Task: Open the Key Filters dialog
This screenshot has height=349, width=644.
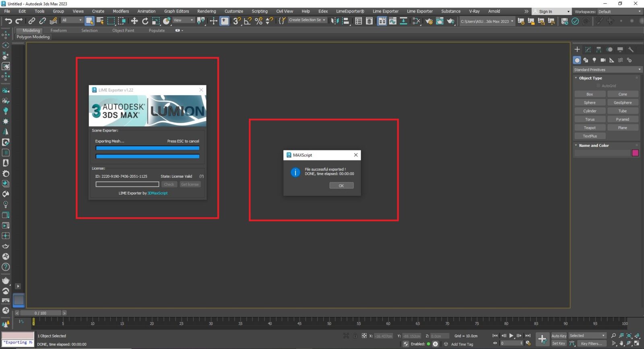Action: click(x=591, y=343)
